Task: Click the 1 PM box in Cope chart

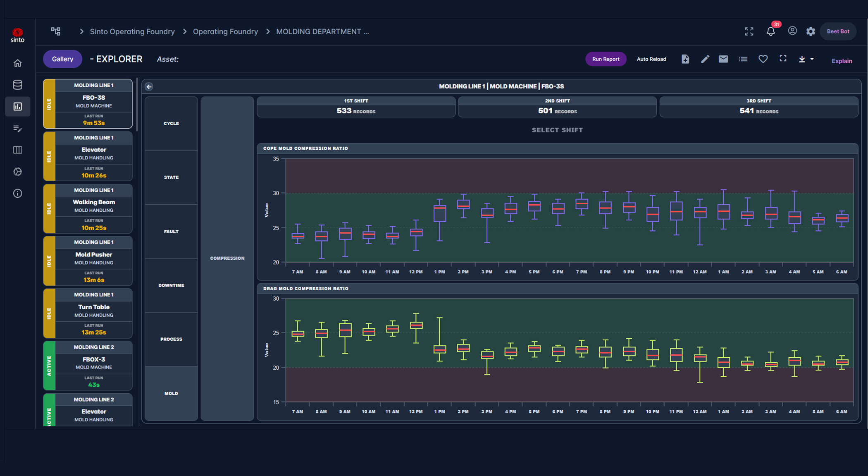Action: 440,213
